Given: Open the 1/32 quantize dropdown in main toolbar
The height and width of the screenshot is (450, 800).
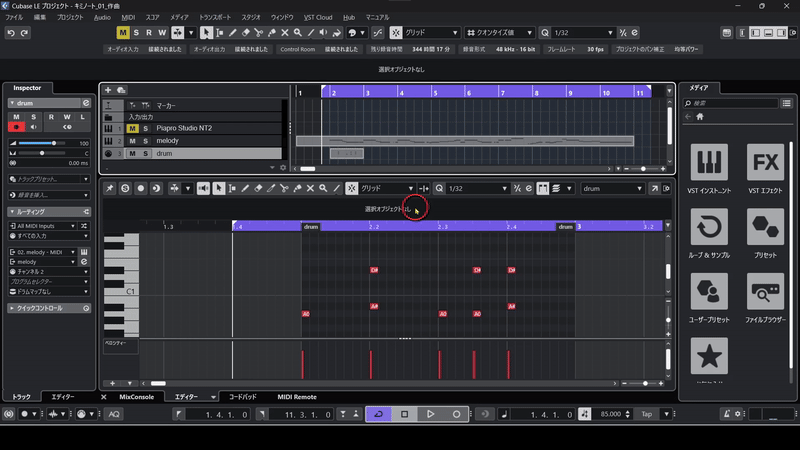Looking at the screenshot, I should coord(583,33).
